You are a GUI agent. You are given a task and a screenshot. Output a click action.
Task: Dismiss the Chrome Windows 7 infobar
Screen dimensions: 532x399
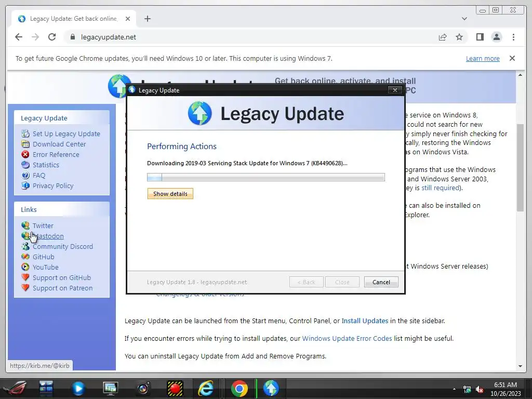point(512,58)
